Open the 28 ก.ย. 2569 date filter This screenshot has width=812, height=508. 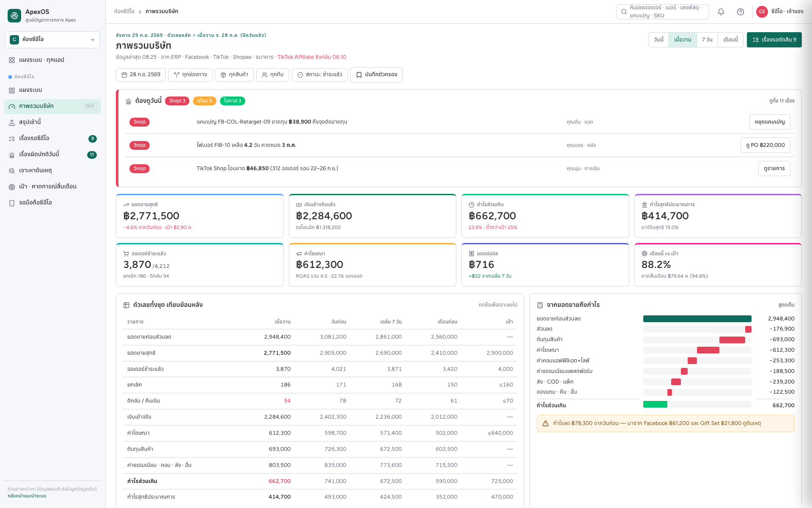(x=141, y=75)
